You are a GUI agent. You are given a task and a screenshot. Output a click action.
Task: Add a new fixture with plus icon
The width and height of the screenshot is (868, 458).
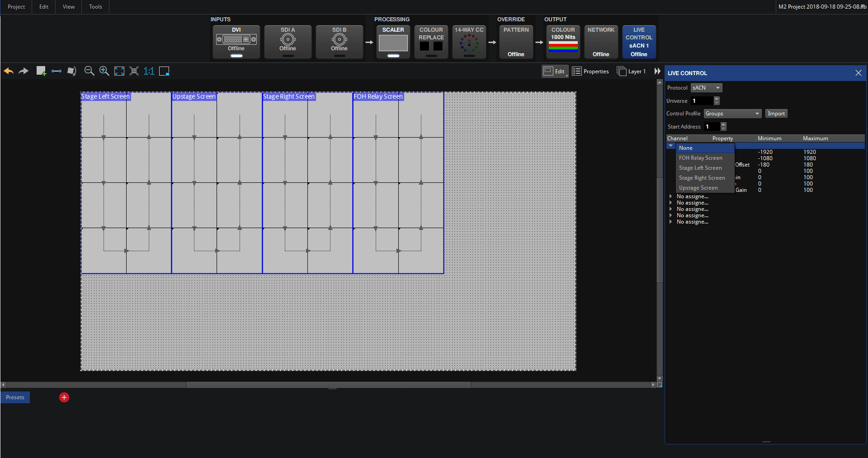41,71
